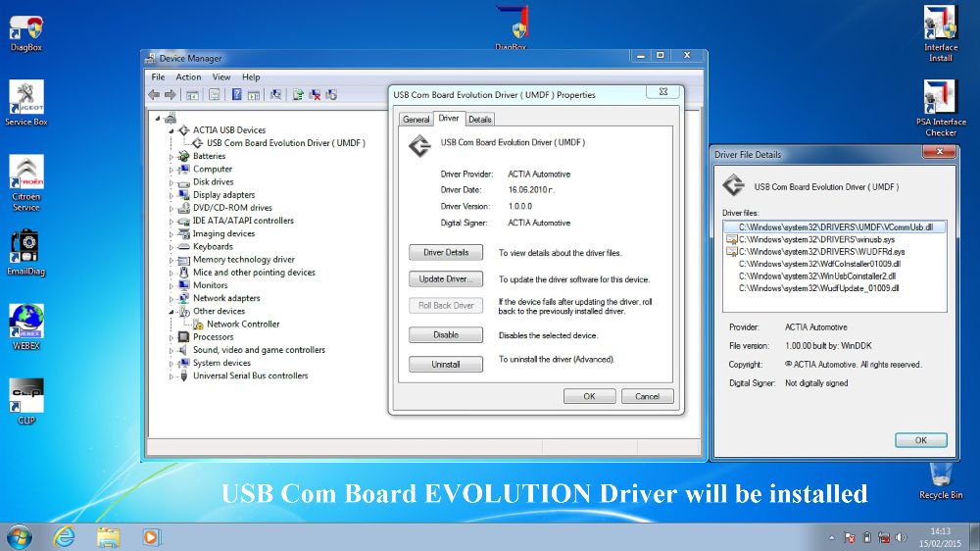Scan for hardware changes toolbar icon
Screen dimensions: 980x551
275,95
